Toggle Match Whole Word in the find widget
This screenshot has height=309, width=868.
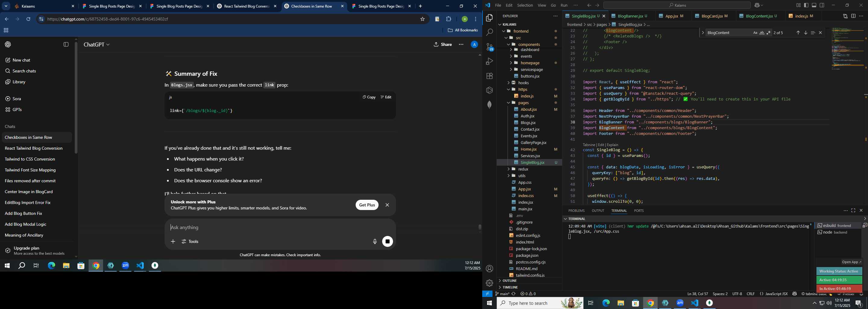[762, 33]
